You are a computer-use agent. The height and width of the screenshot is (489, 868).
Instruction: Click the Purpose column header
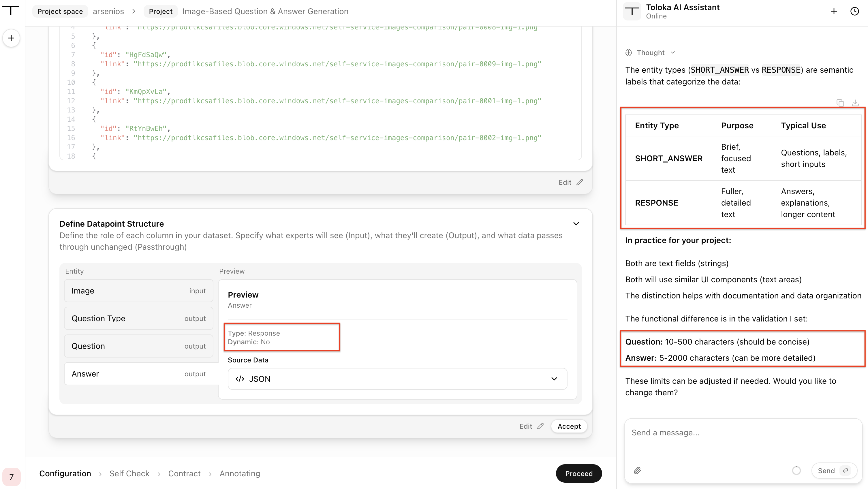click(737, 126)
